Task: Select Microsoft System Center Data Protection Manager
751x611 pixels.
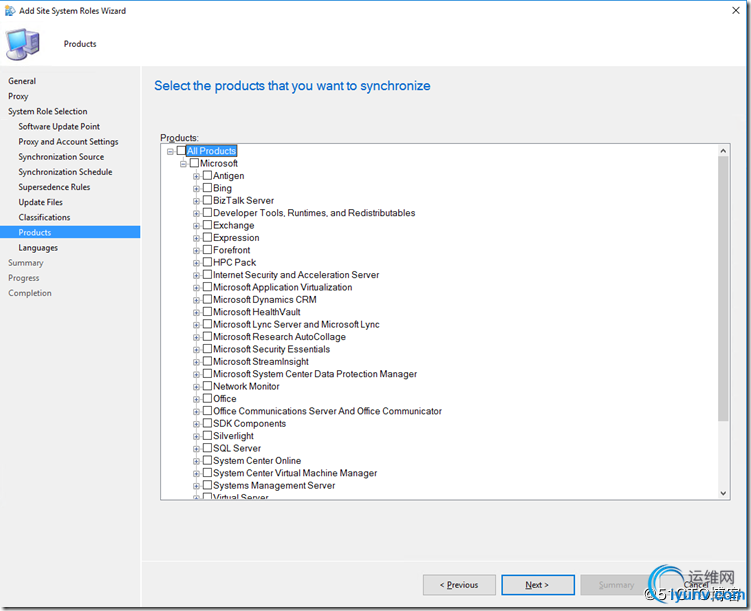Action: [315, 374]
